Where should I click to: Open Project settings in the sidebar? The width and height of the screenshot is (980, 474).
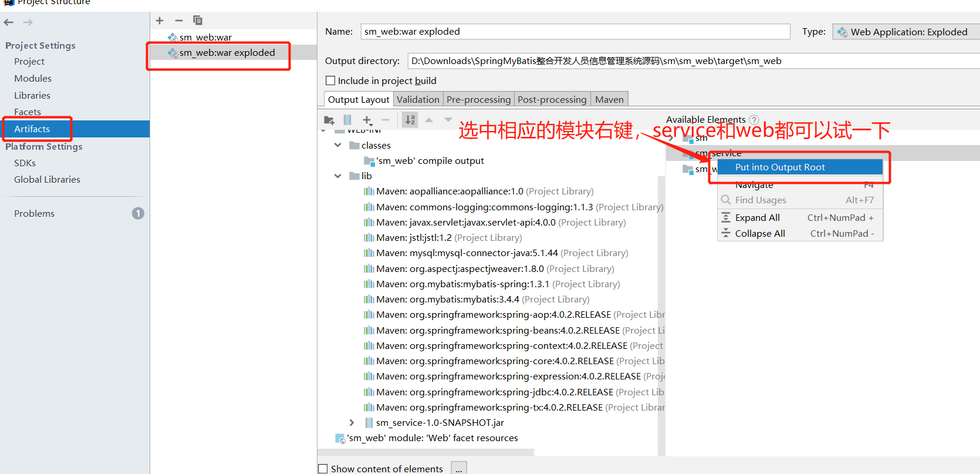(29, 62)
